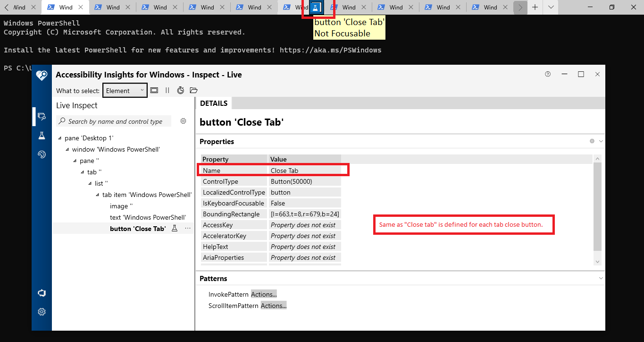
Task: Switch to the DETAILS tab
Action: click(214, 103)
